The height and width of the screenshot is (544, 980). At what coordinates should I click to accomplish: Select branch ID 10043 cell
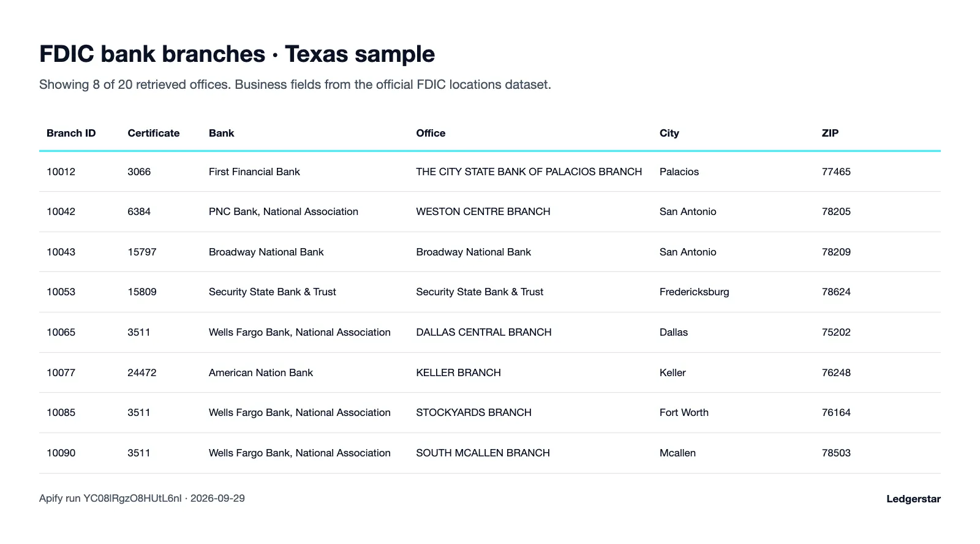pyautogui.click(x=61, y=252)
